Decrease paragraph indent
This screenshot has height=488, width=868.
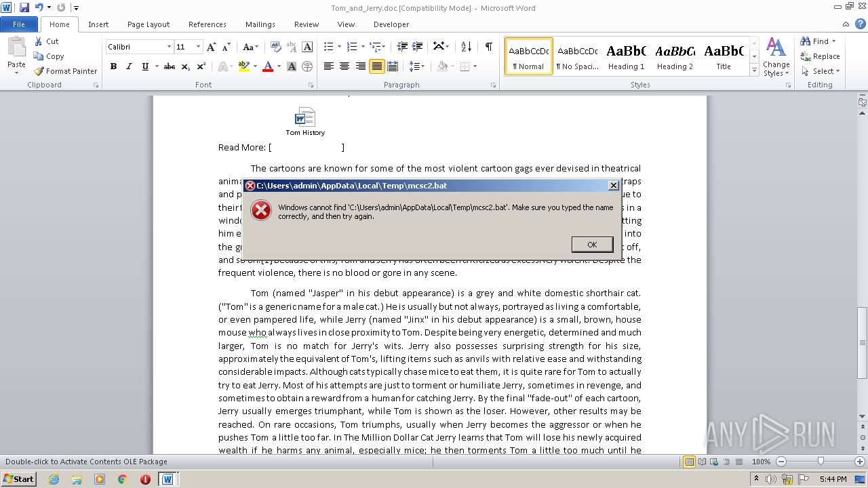(x=402, y=46)
